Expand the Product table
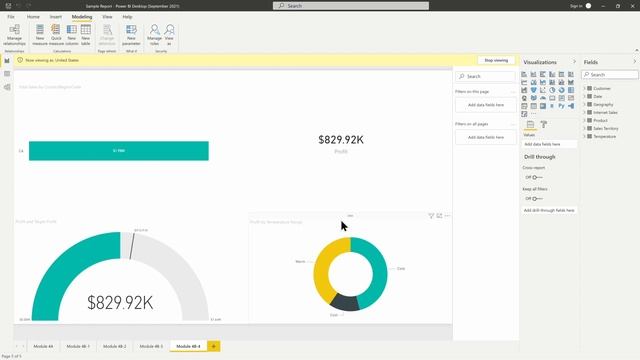 584,120
